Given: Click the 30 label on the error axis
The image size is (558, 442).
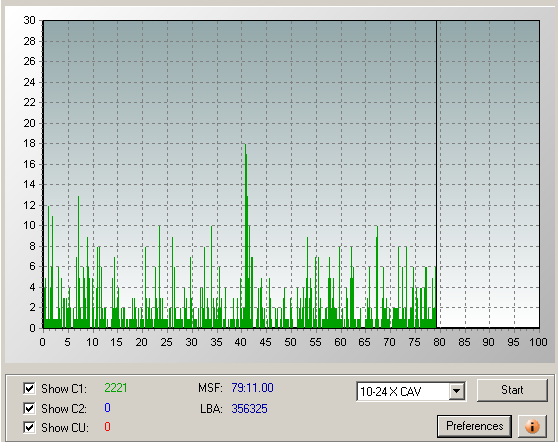Looking at the screenshot, I should 29,20.
